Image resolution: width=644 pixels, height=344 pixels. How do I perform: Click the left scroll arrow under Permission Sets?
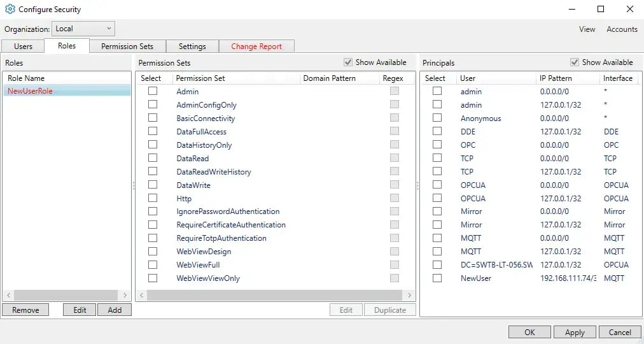(x=141, y=295)
